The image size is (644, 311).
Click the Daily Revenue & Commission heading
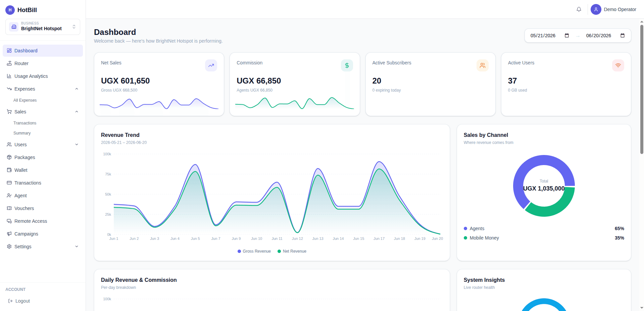pyautogui.click(x=139, y=280)
